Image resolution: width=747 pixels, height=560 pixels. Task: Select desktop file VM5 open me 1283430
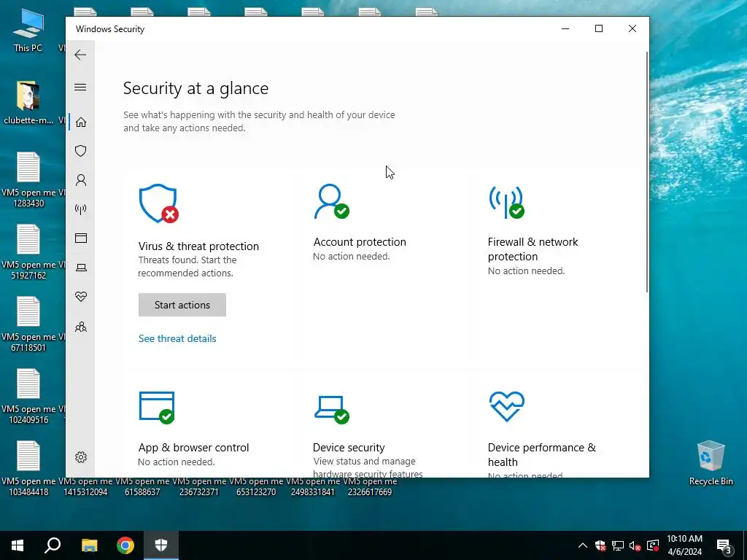click(x=28, y=179)
